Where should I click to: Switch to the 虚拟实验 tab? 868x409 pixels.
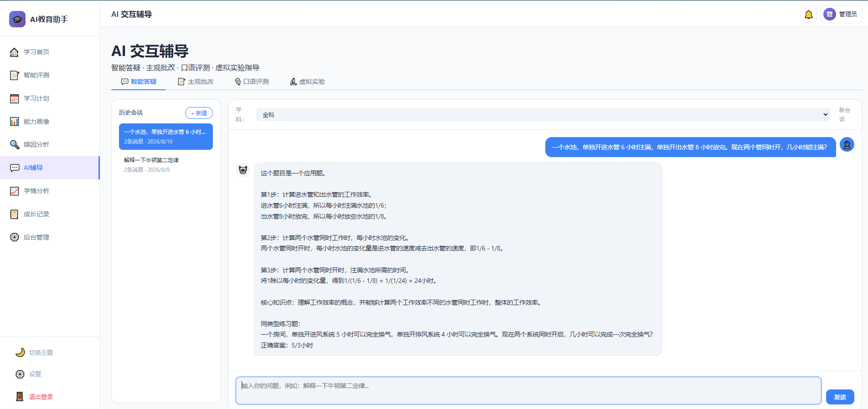click(x=308, y=82)
